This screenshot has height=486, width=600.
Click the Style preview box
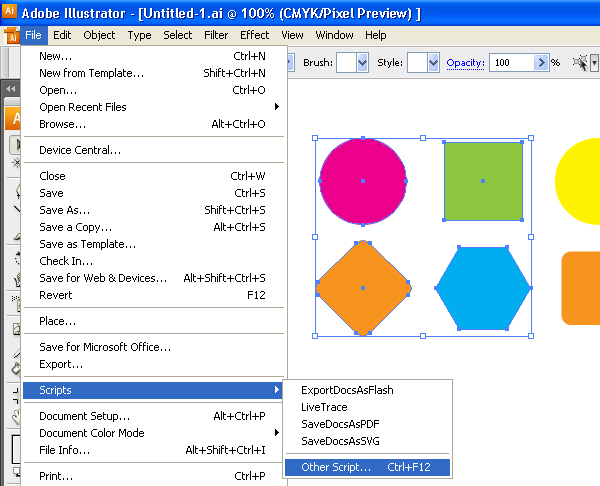coord(417,63)
